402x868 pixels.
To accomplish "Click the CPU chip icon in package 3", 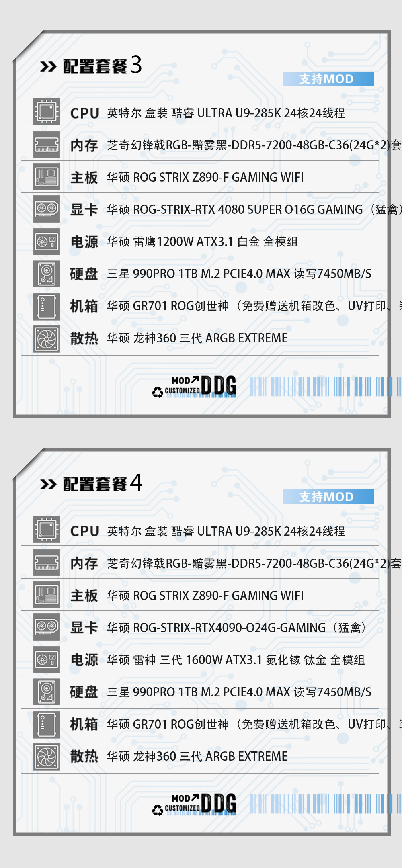I will [47, 111].
